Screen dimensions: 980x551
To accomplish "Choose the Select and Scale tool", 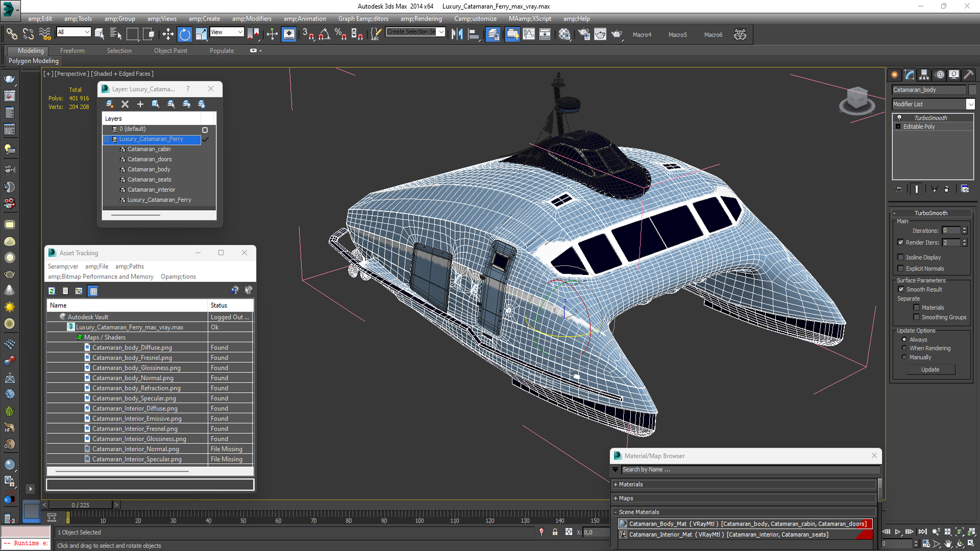I will pyautogui.click(x=201, y=34).
